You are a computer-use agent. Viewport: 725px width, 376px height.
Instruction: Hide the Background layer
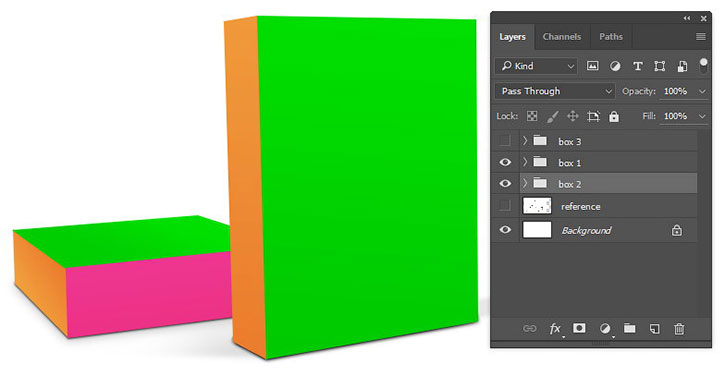505,229
